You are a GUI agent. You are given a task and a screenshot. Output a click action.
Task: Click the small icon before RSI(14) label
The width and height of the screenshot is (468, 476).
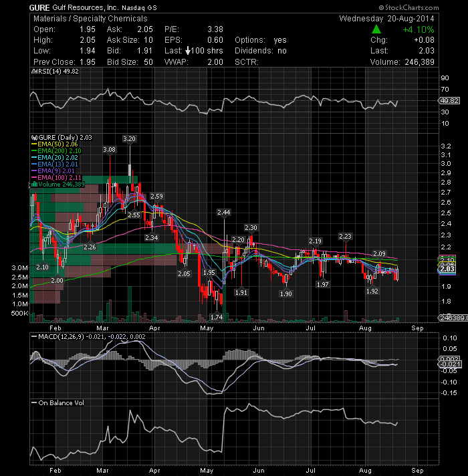pos(34,72)
